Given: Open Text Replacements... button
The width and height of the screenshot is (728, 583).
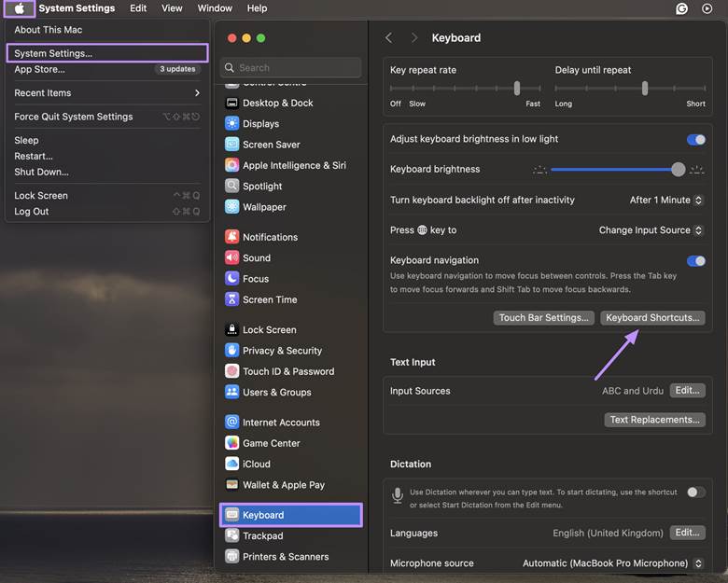Looking at the screenshot, I should coord(654,420).
